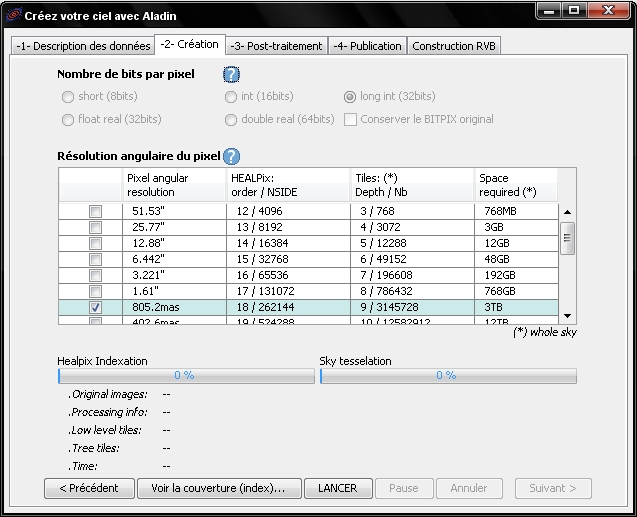Screen dimensions: 637x517
Task: Click the "48GB" space cell
Action: pyautogui.click(x=516, y=259)
